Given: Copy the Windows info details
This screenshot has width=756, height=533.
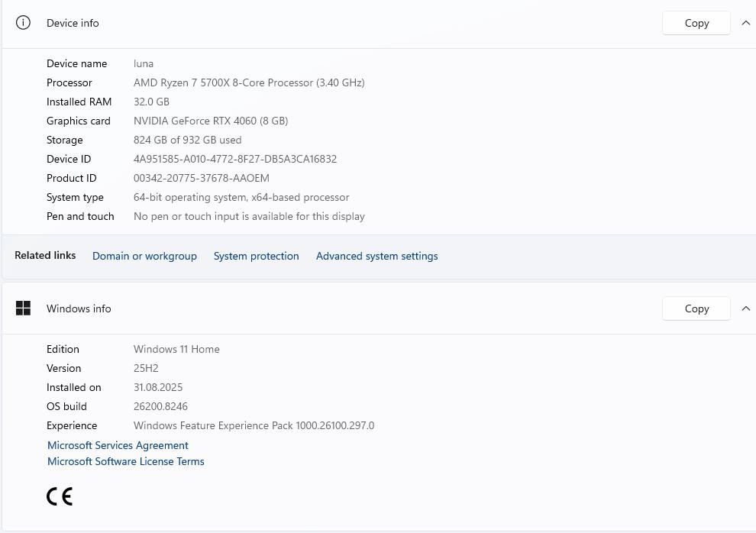Looking at the screenshot, I should 696,308.
